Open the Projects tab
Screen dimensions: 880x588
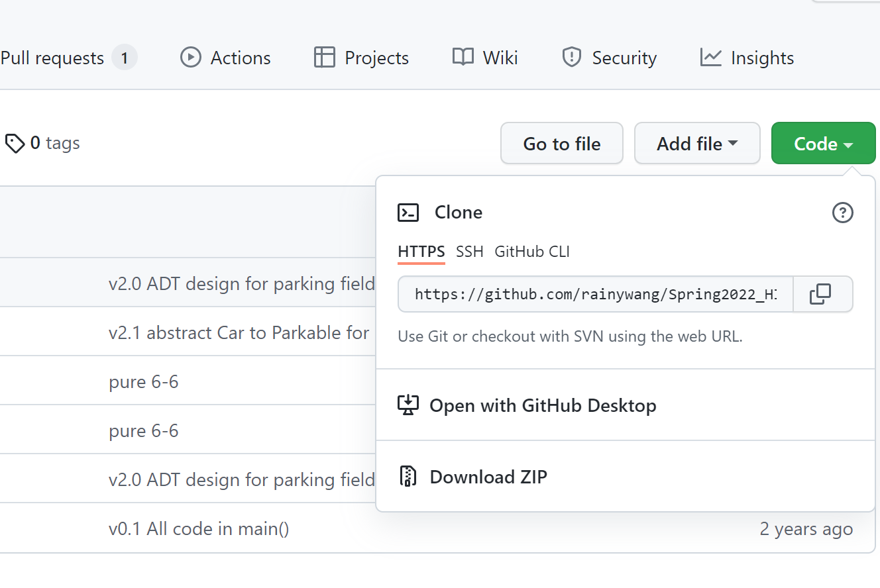coord(361,58)
